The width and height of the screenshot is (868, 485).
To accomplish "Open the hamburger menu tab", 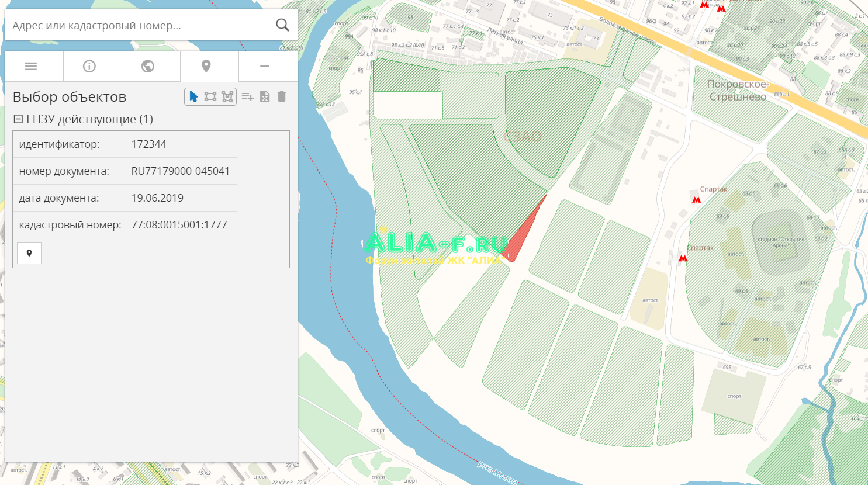I will point(31,66).
